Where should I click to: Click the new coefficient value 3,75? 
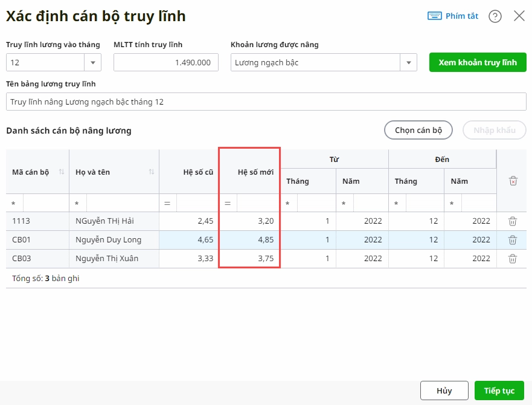point(266,258)
